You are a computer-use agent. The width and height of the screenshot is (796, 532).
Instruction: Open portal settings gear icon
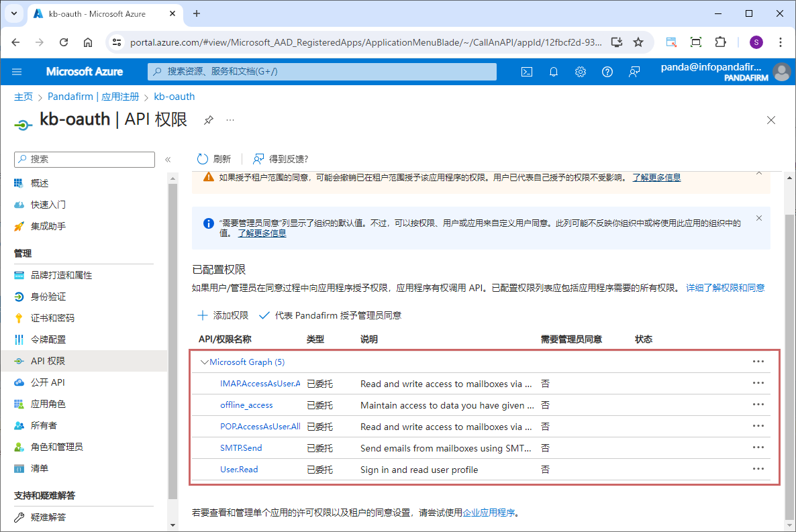click(x=581, y=72)
